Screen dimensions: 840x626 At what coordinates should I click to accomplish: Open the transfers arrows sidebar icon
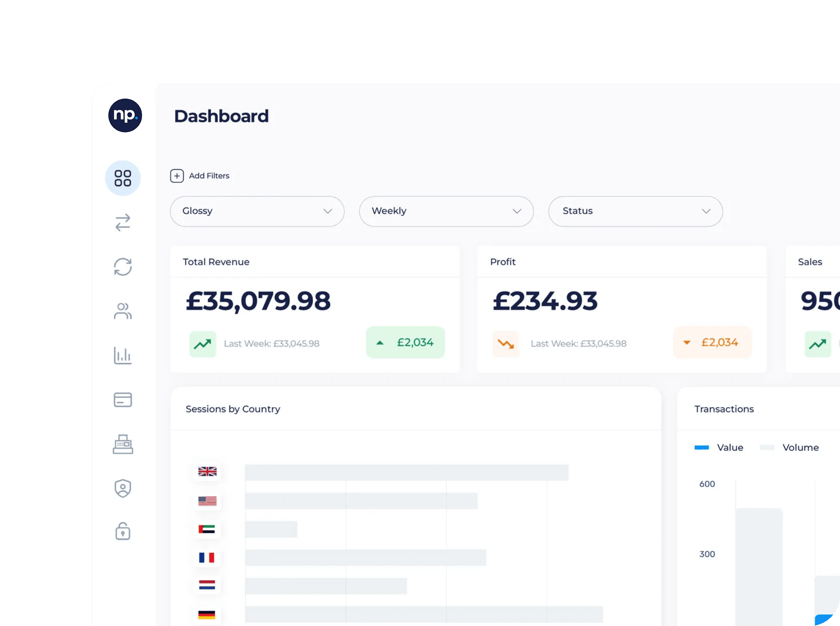click(123, 222)
